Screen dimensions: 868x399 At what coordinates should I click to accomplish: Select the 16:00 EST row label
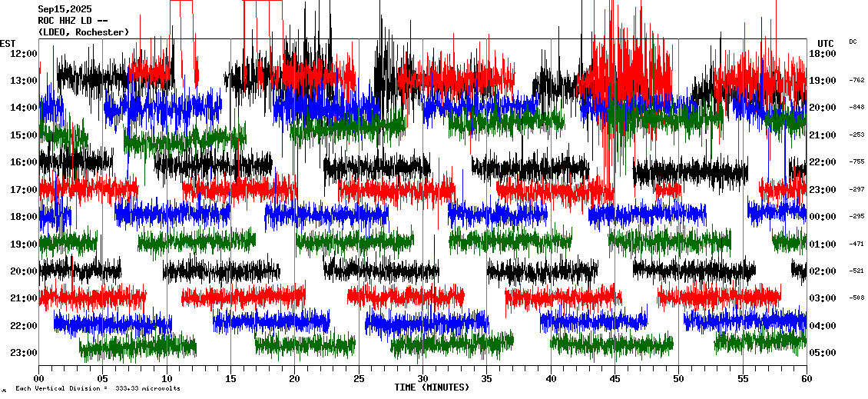point(24,162)
